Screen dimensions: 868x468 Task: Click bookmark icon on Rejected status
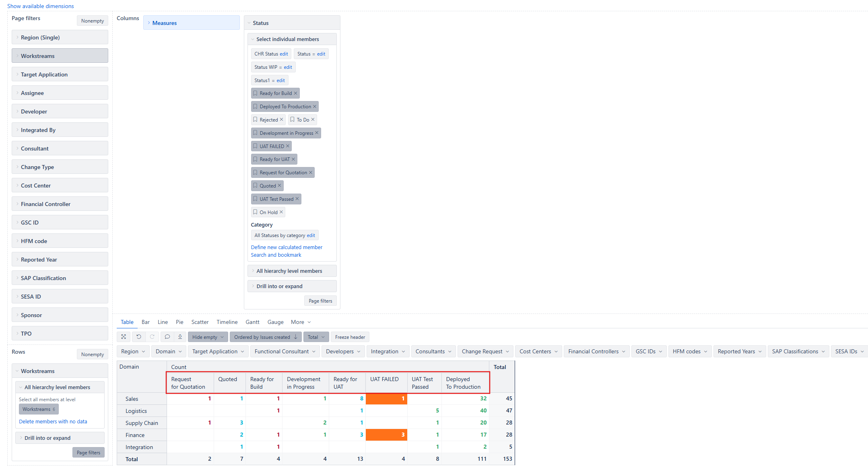[255, 120]
